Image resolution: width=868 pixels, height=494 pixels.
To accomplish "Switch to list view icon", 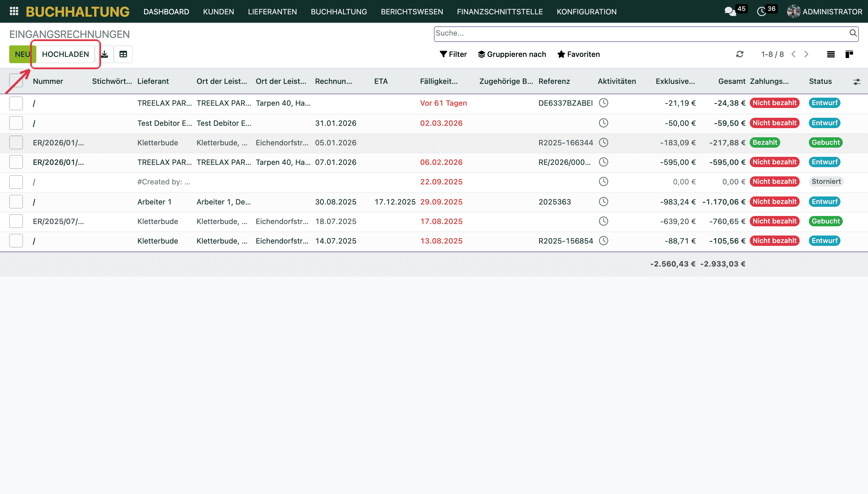I will pos(831,54).
